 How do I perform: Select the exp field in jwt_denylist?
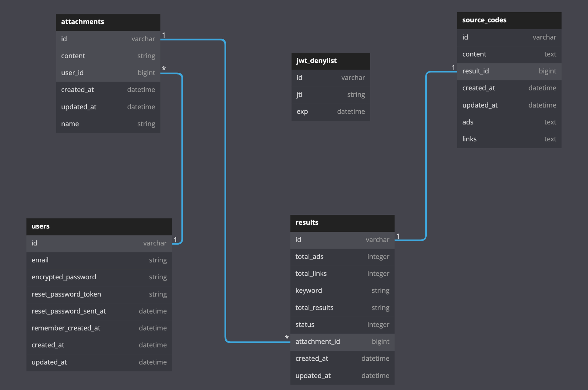(330, 112)
